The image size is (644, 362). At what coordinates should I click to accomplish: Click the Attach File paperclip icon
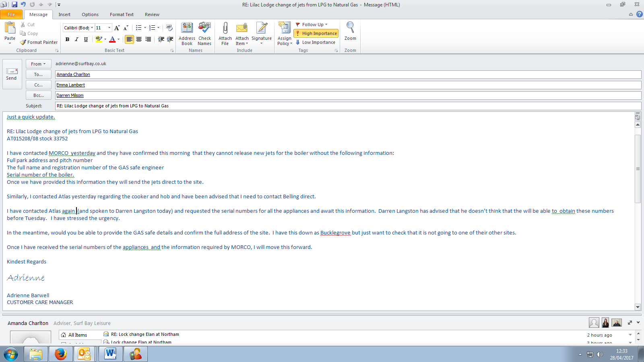coord(225,28)
